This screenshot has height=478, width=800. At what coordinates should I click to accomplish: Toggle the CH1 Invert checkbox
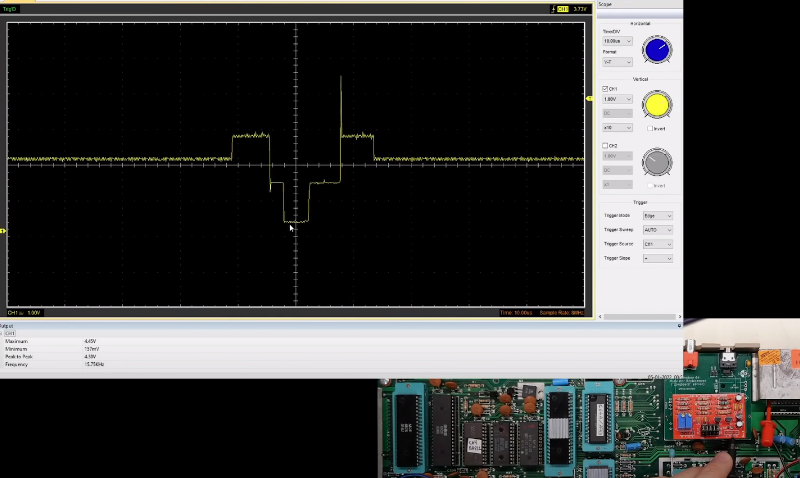(x=650, y=128)
